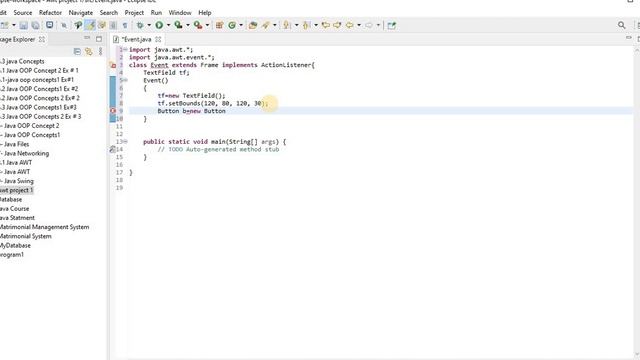Open the New Java Class dropdown arrow
Image resolution: width=640 pixels, height=360 pixels.
[241, 25]
